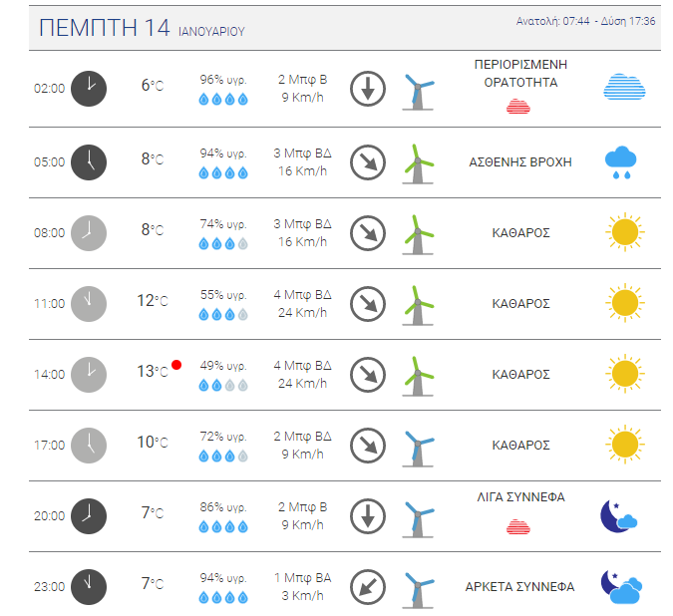Image resolution: width=673 pixels, height=616 pixels.
Task: Click the sunrise and sunset times text
Action: coord(585,21)
